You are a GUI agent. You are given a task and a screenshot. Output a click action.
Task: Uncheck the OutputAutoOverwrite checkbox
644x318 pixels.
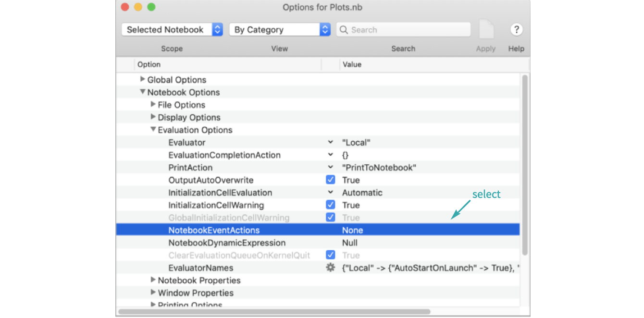(x=330, y=180)
